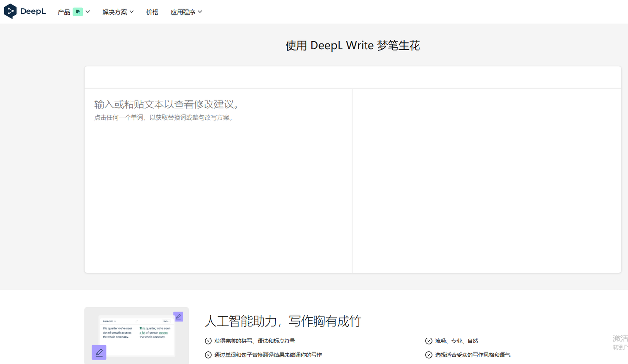The height and width of the screenshot is (364, 628).
Task: Expand the chevron beside the 产品 新 badge
Action: coord(88,12)
